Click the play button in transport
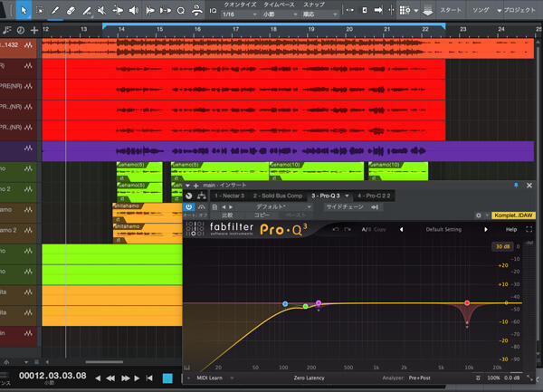Image resolution: width=543 pixels, height=392 pixels. click(137, 378)
